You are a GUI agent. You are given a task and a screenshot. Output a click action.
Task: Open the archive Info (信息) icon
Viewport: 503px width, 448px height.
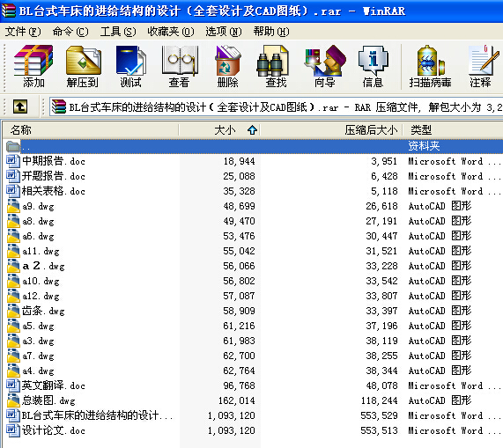tap(373, 60)
